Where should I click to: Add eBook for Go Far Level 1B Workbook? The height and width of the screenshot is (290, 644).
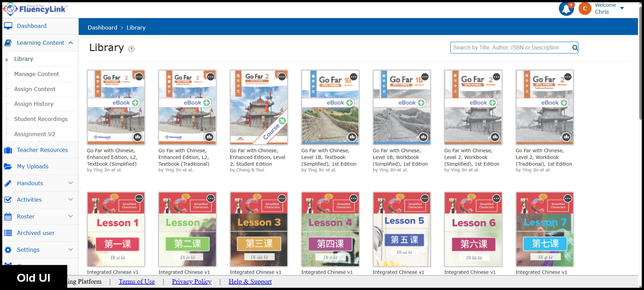point(421,103)
